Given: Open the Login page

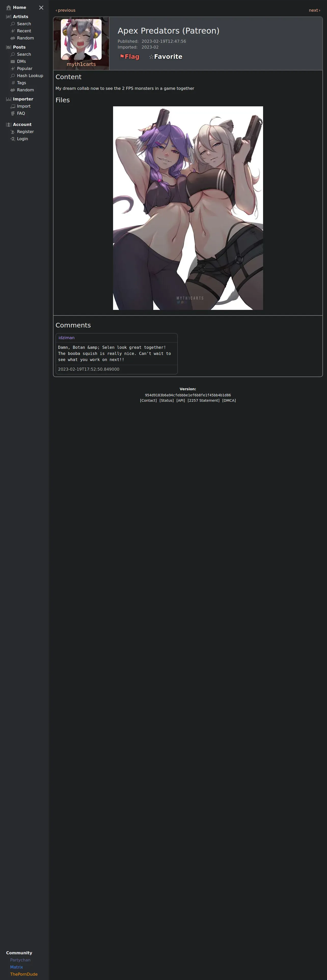Looking at the screenshot, I should 22,139.
